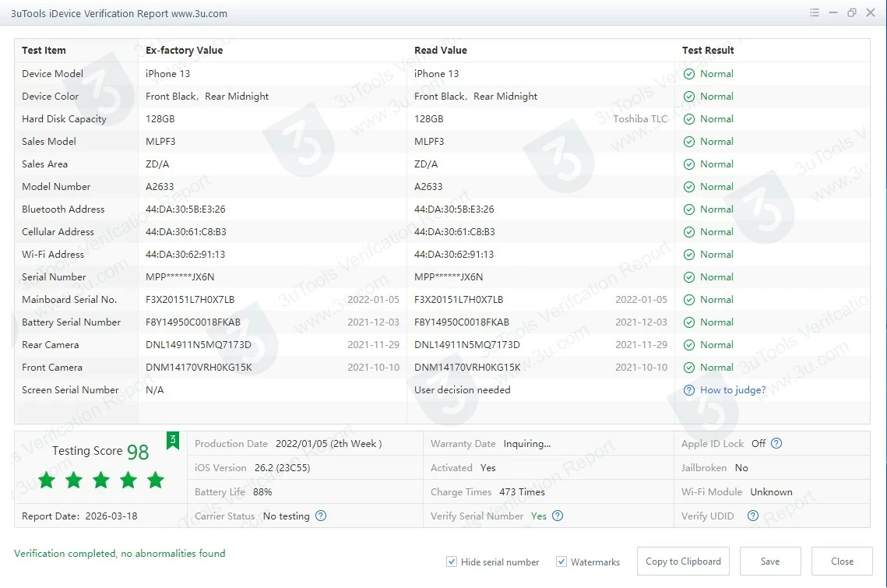This screenshot has height=588, width=887.
Task: Select the Battery Serial Number row label
Action: tap(71, 322)
